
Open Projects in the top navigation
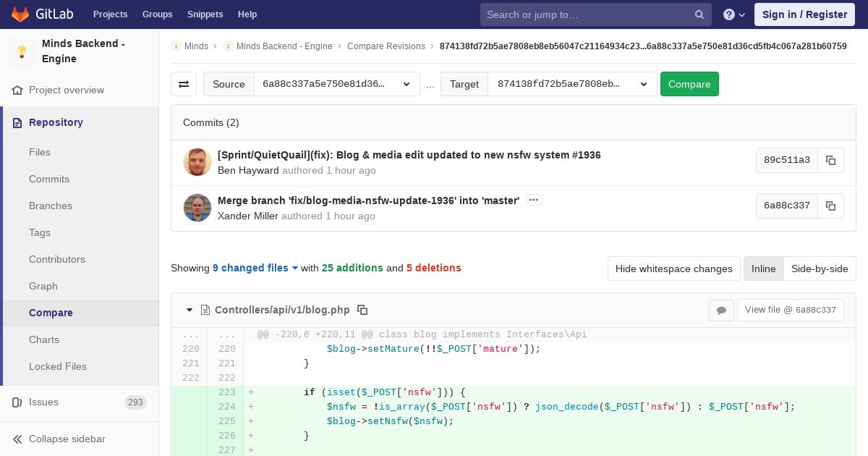pyautogui.click(x=110, y=14)
